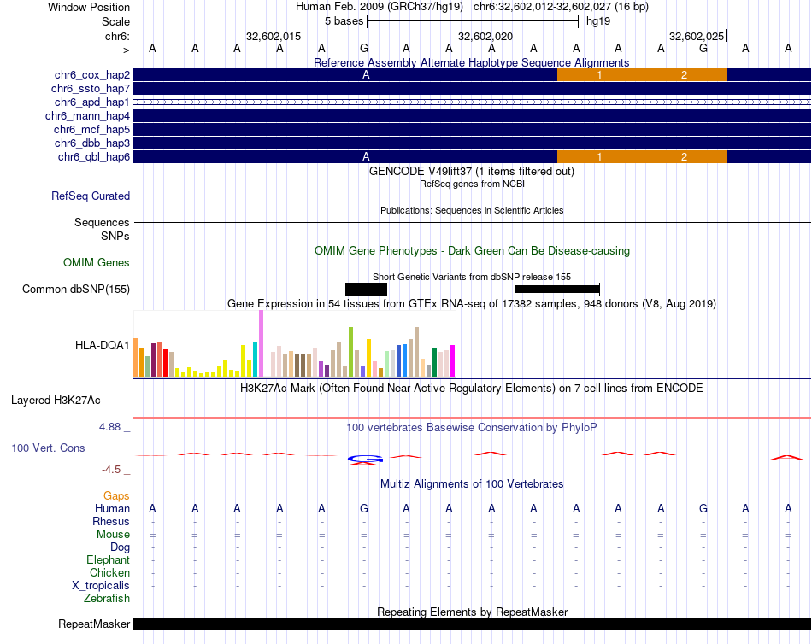This screenshot has height=644, width=812.
Task: Open the OMIM Genes track label
Action: [97, 263]
